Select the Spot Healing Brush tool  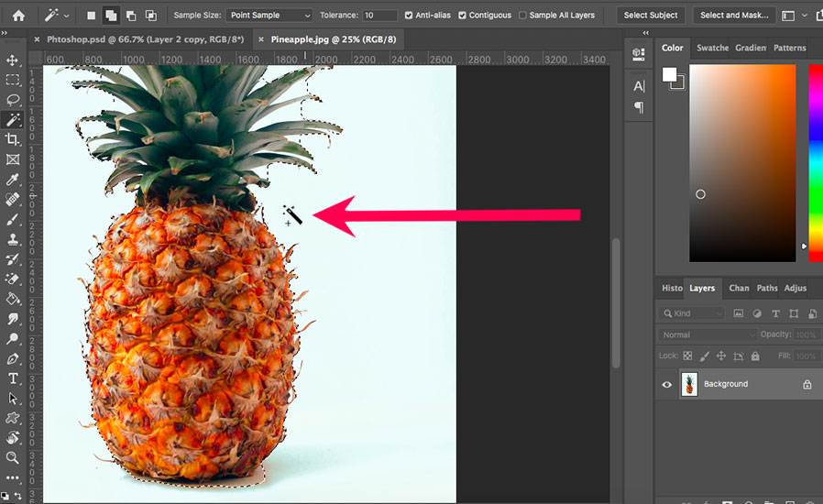coord(13,200)
